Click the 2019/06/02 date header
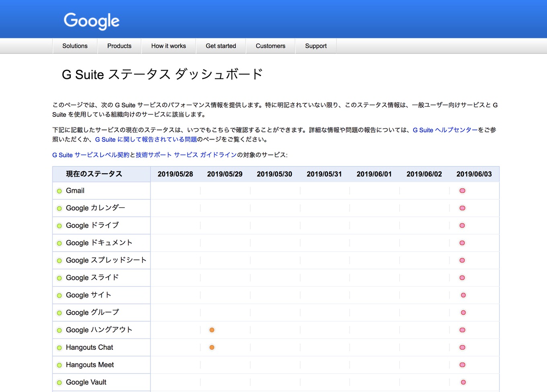The width and height of the screenshot is (547, 392). pos(424,174)
